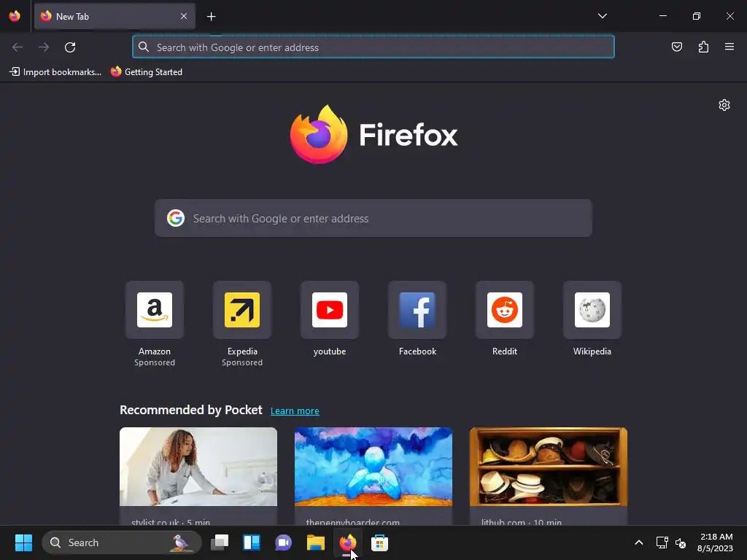Open the clock showing 2:18 AM

click(715, 542)
